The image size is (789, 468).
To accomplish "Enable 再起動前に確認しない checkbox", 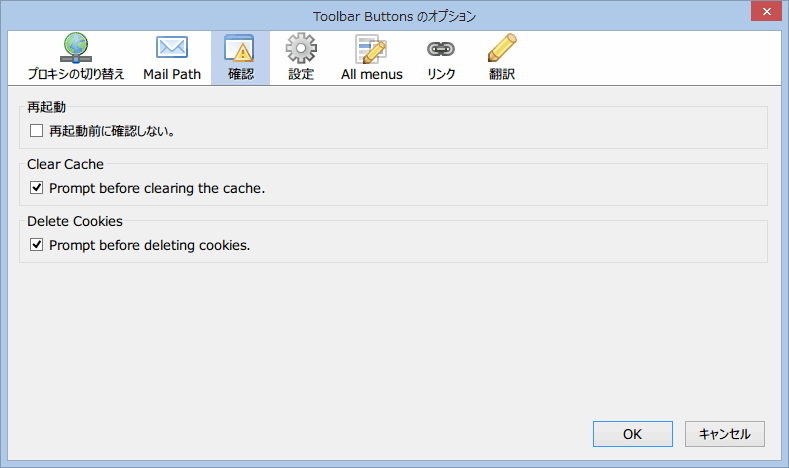I will click(x=36, y=131).
